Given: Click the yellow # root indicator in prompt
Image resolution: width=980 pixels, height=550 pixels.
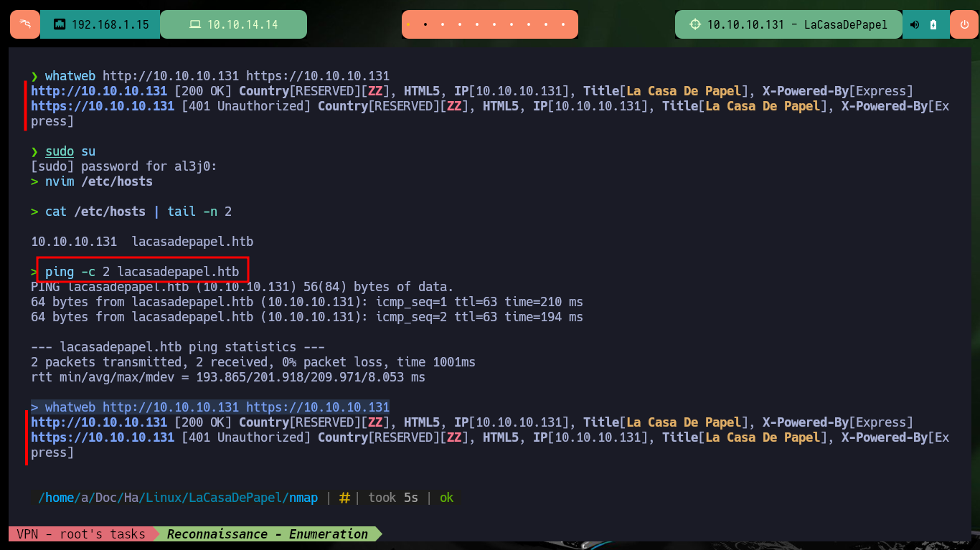Looking at the screenshot, I should click(x=344, y=498).
